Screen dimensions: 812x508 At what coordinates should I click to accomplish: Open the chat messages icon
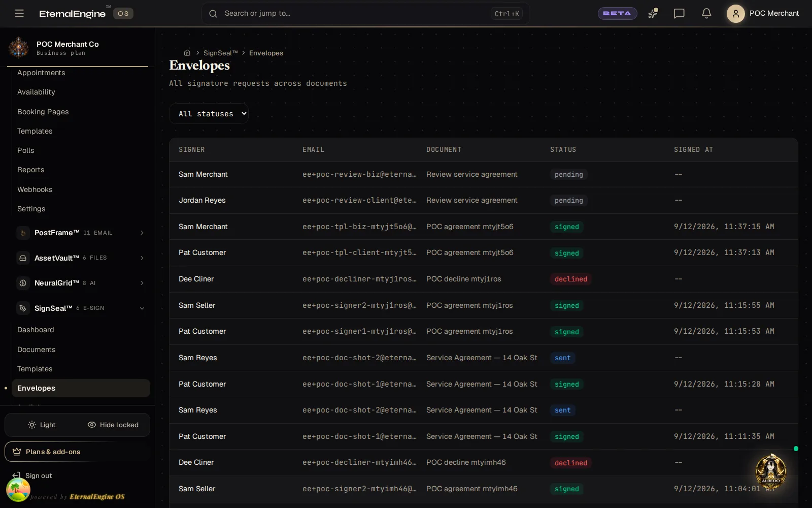(679, 13)
